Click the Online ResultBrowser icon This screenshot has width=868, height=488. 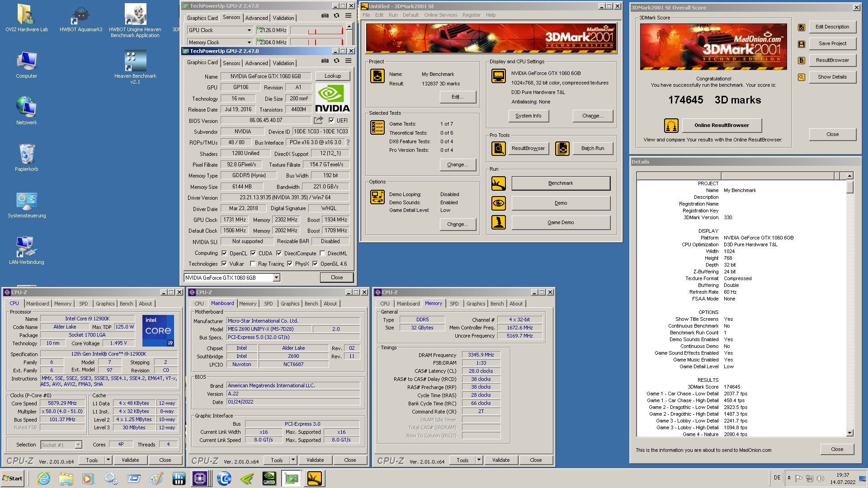pyautogui.click(x=671, y=125)
